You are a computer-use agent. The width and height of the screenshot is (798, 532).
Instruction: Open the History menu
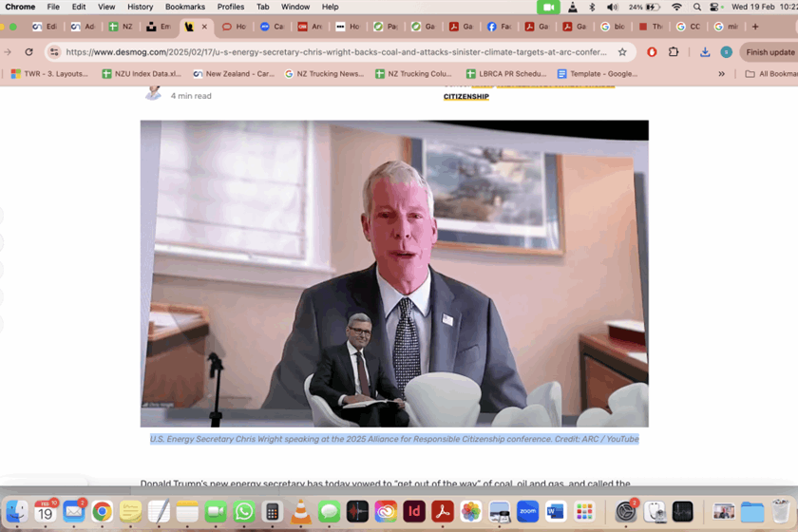pyautogui.click(x=140, y=7)
